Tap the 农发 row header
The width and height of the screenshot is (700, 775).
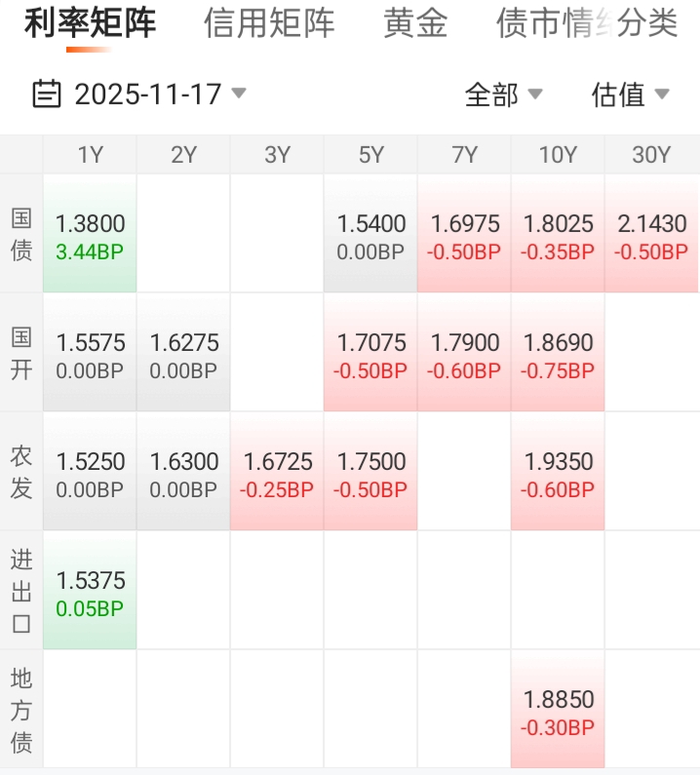pyautogui.click(x=21, y=472)
